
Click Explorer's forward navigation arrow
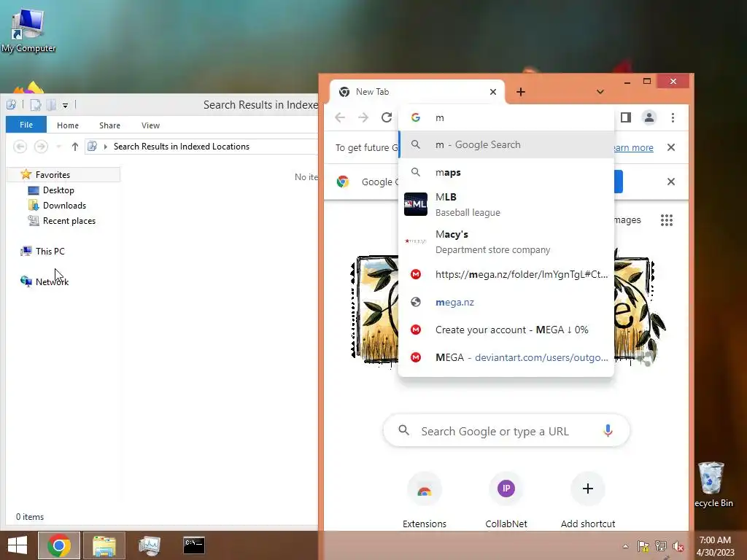point(41,147)
